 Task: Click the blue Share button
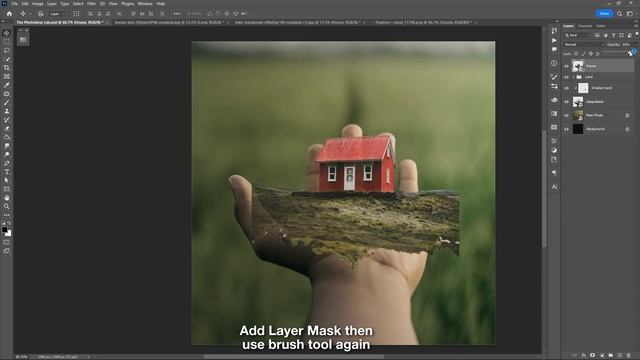(x=604, y=13)
